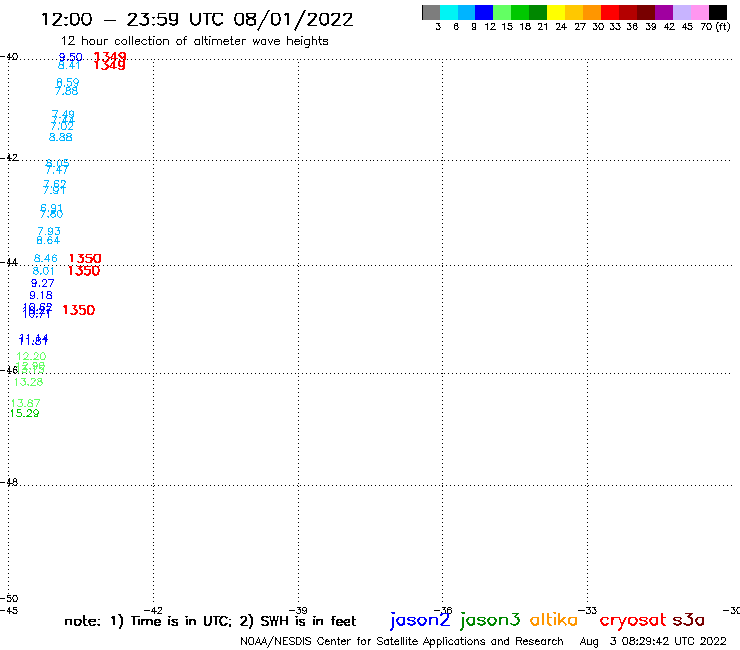This screenshot has width=740, height=650.
Task: Click the bright red legend swatch
Action: click(609, 12)
